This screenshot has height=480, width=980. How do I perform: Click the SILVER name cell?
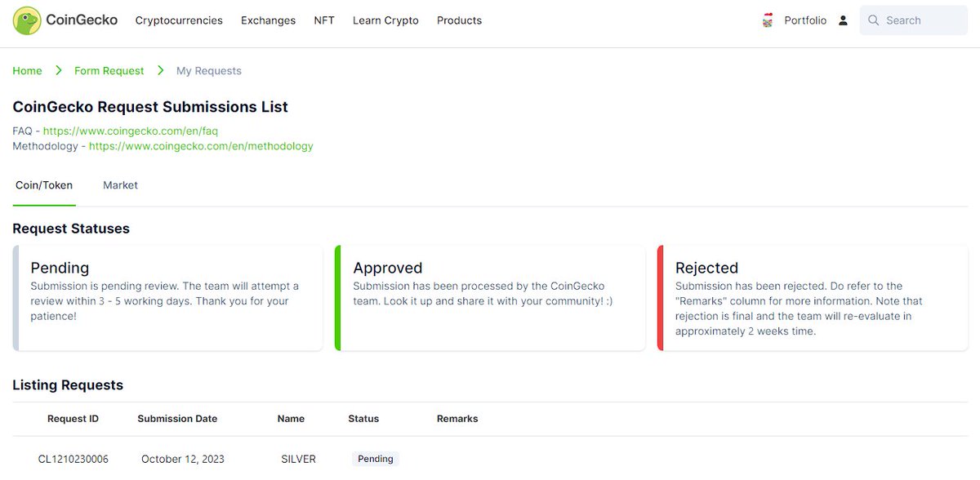pyautogui.click(x=298, y=460)
